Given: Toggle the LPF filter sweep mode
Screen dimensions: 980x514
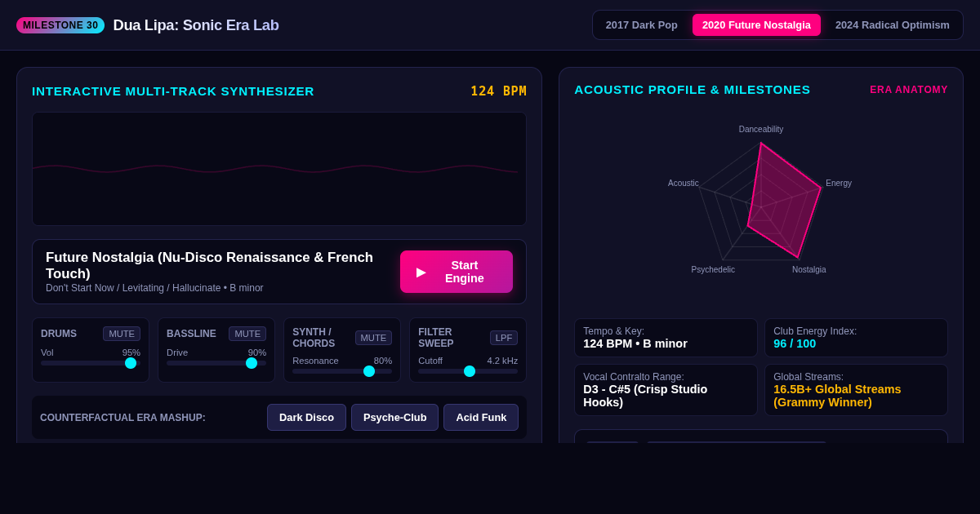Looking at the screenshot, I should [504, 338].
